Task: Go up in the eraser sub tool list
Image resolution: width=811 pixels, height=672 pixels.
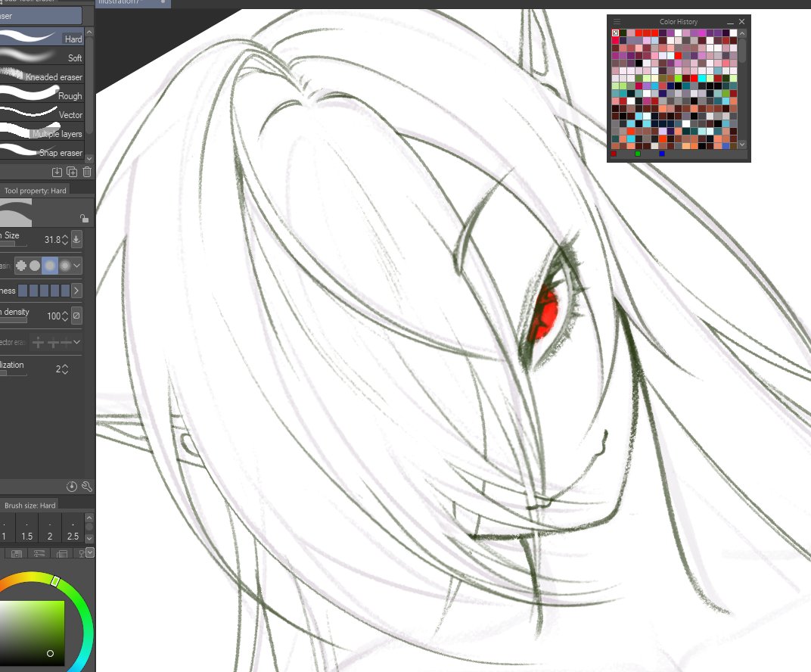Action: click(89, 32)
